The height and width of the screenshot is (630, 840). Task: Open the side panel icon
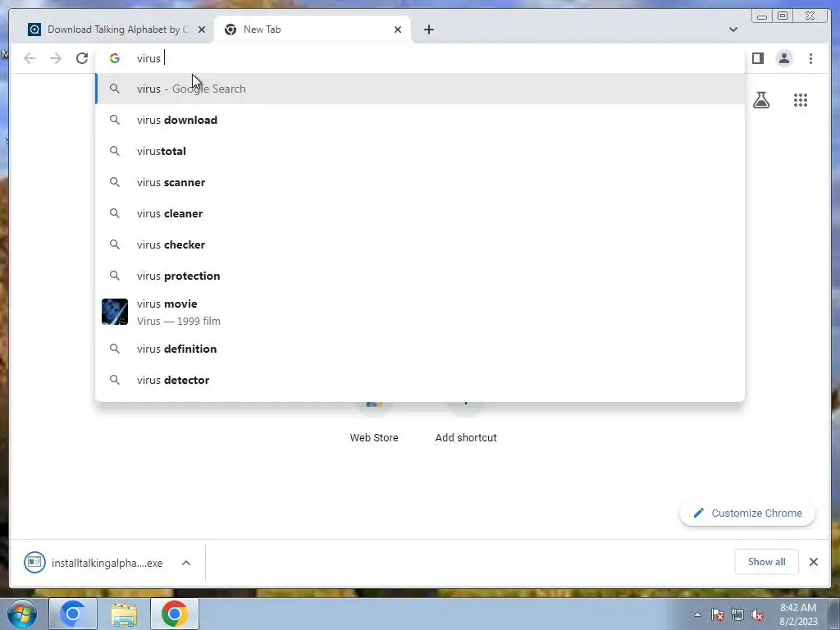[757, 58]
